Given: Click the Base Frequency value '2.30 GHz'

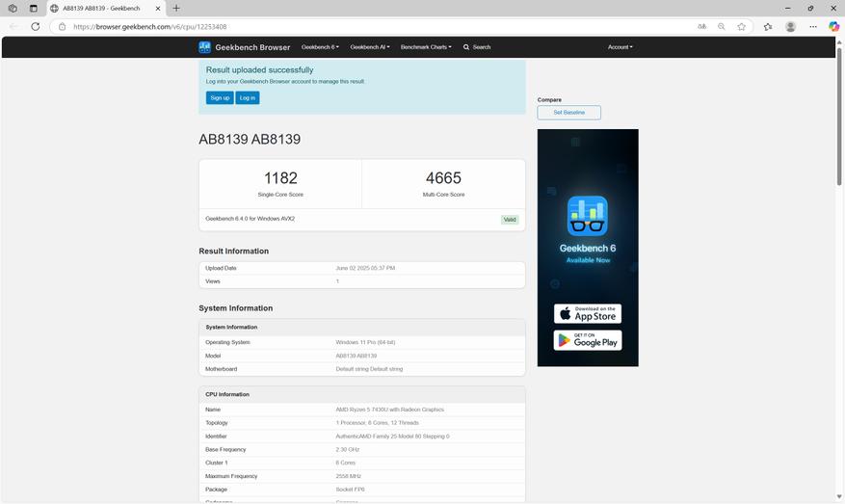Looking at the screenshot, I should coord(348,450).
